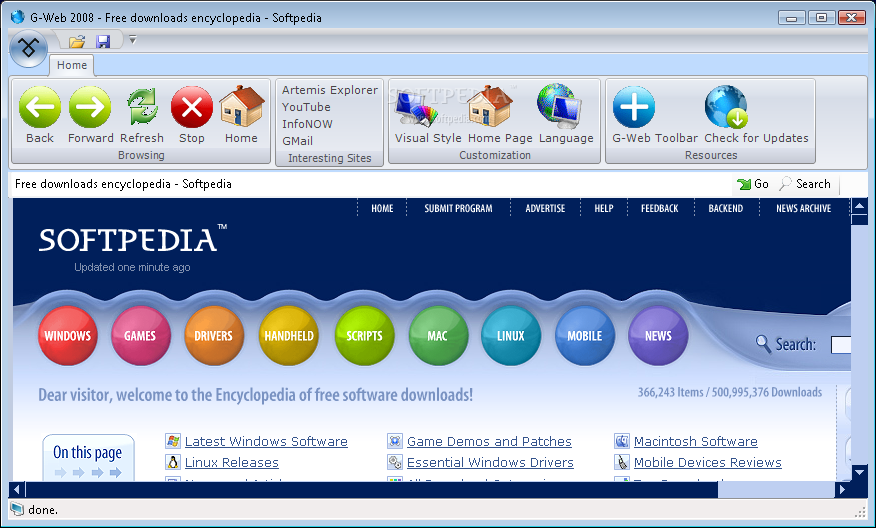Open the MAC category ball
This screenshot has width=876, height=528.
(438, 336)
